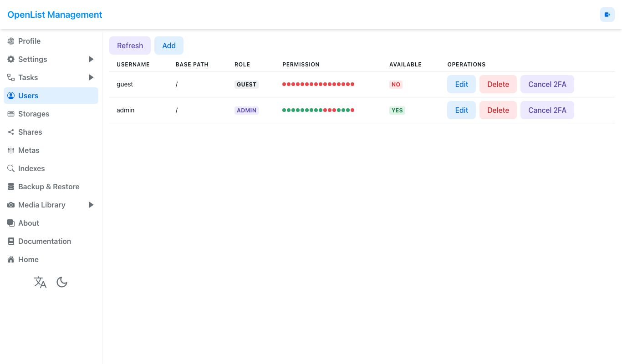Image resolution: width=622 pixels, height=364 pixels.
Task: Click the About icon in sidebar
Action: (x=11, y=223)
